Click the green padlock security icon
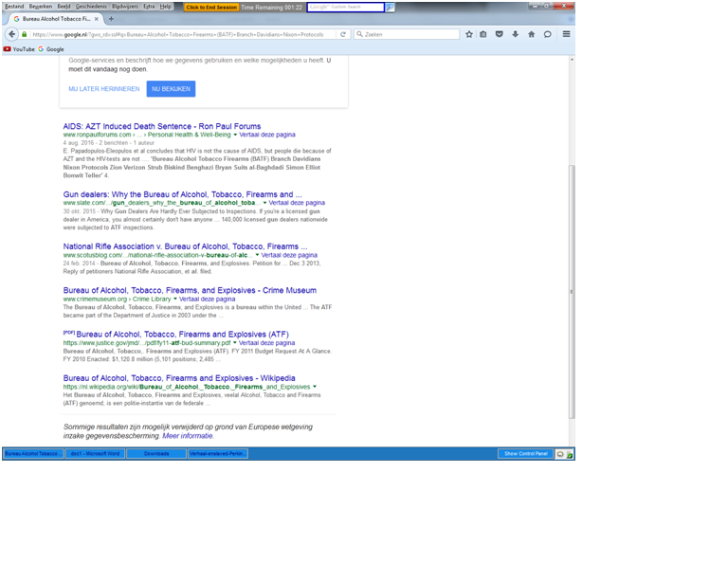 [24, 34]
